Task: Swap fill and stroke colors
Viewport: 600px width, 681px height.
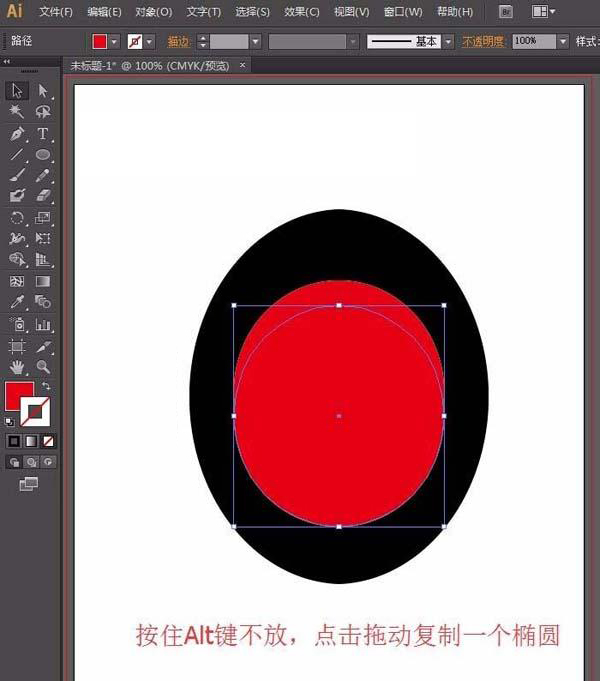Action: click(x=46, y=386)
